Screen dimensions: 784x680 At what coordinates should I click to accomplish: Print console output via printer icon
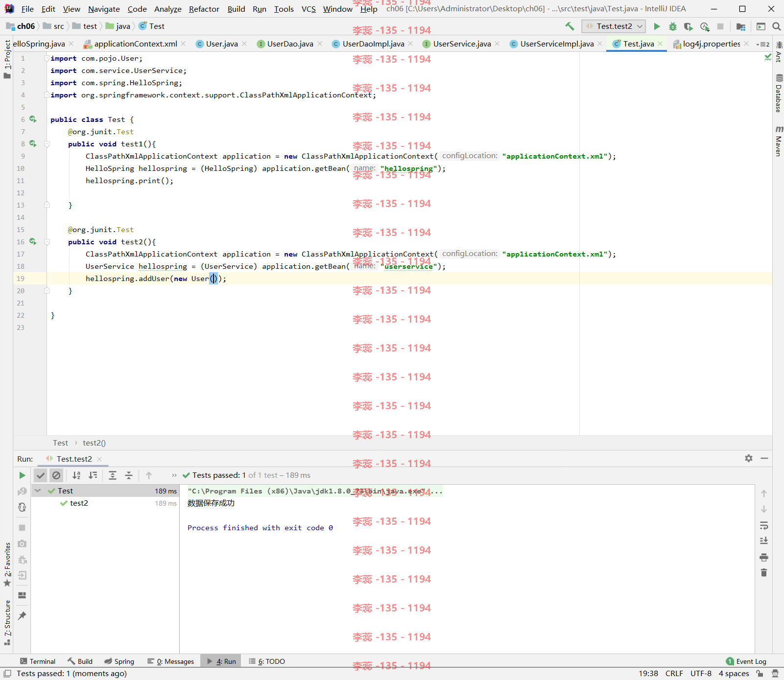click(x=764, y=557)
